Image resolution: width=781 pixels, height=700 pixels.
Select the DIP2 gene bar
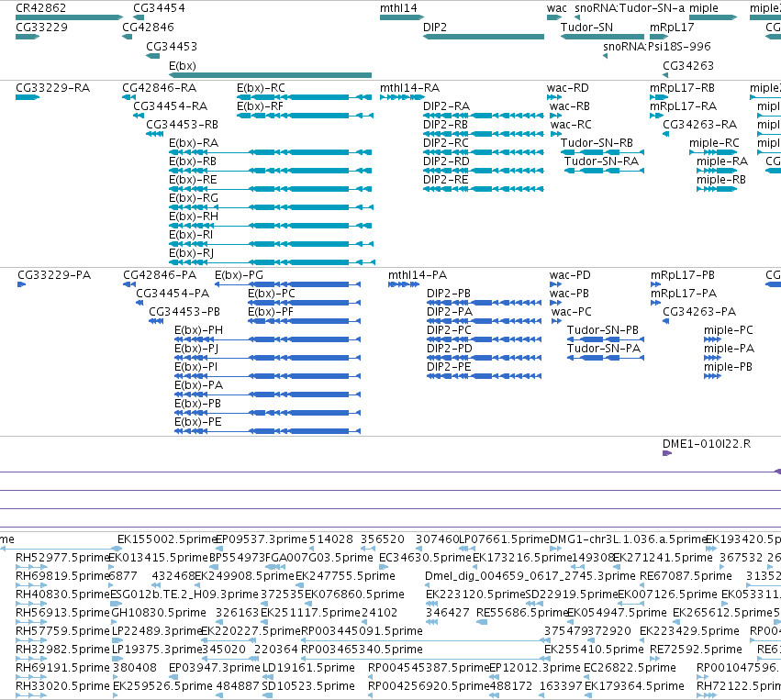click(483, 37)
